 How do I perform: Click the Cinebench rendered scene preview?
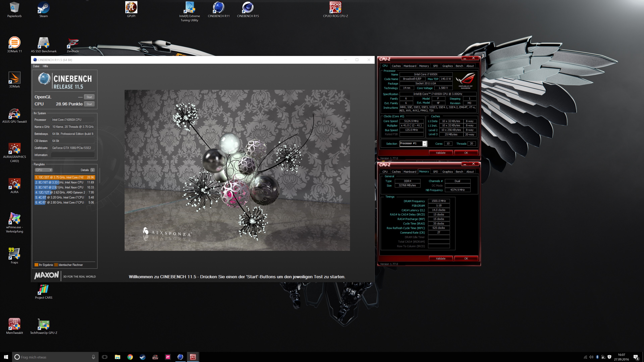(x=237, y=170)
